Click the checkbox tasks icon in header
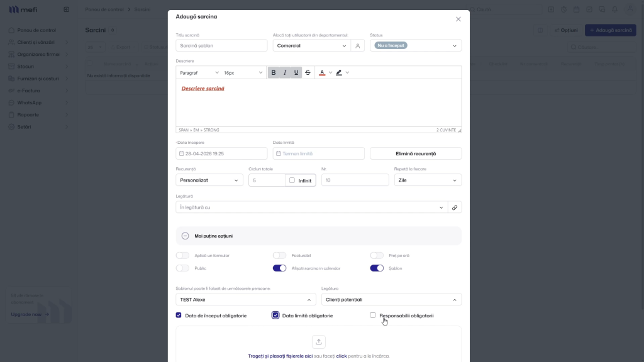Viewport: 644px width, 362px height. point(589,9)
